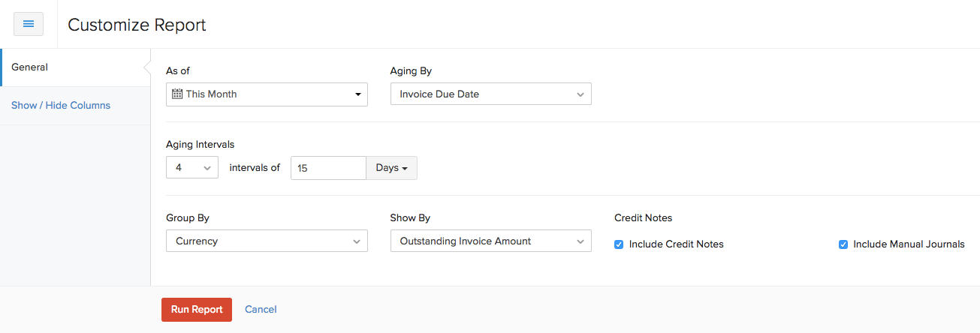Click the chevron in Group By Currency box
This screenshot has width=980, height=333.
pos(357,241)
